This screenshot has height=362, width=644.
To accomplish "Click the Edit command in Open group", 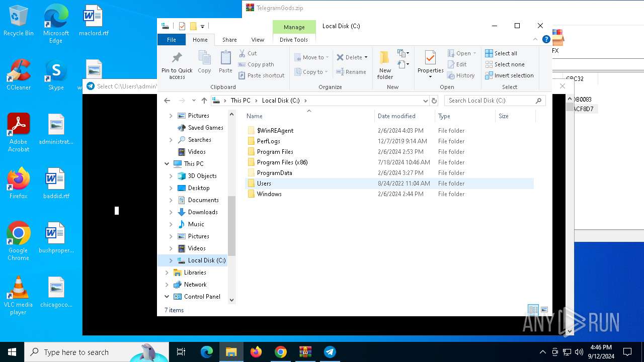I will pyautogui.click(x=457, y=64).
